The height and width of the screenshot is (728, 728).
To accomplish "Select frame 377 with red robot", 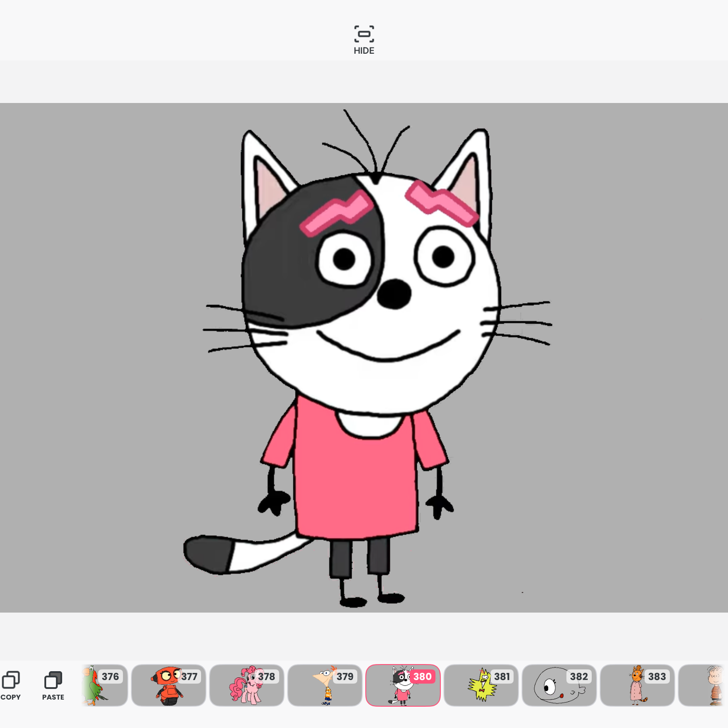I will point(169,685).
